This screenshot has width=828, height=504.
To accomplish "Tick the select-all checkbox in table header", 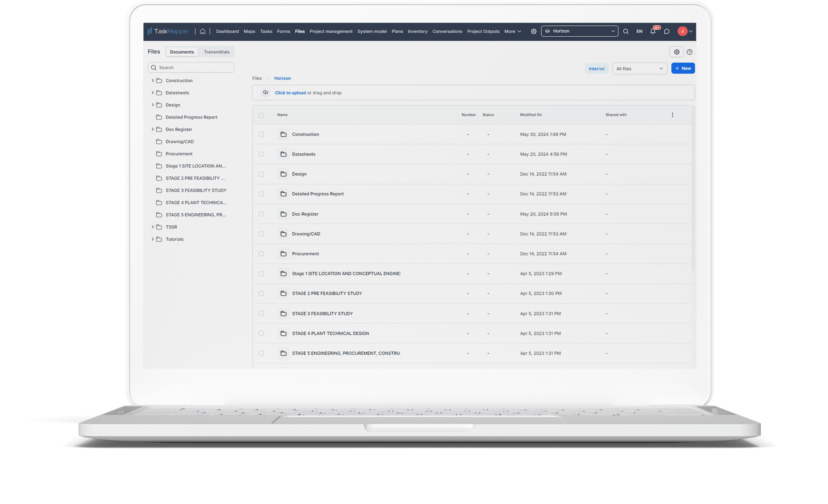I will 261,115.
